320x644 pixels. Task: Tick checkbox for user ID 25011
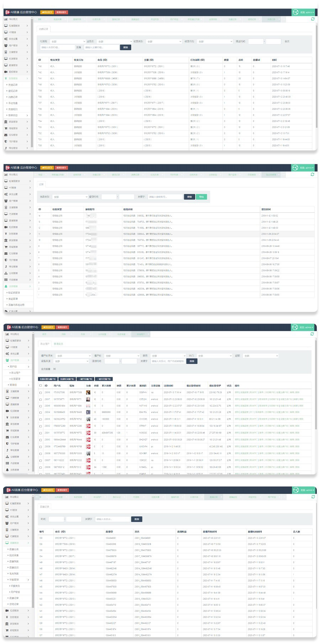click(41, 433)
